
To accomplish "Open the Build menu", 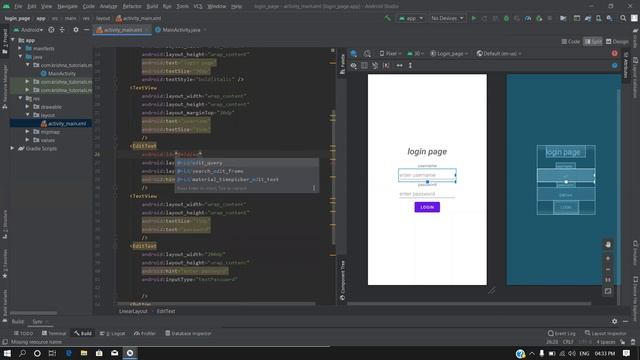I will point(152,7).
